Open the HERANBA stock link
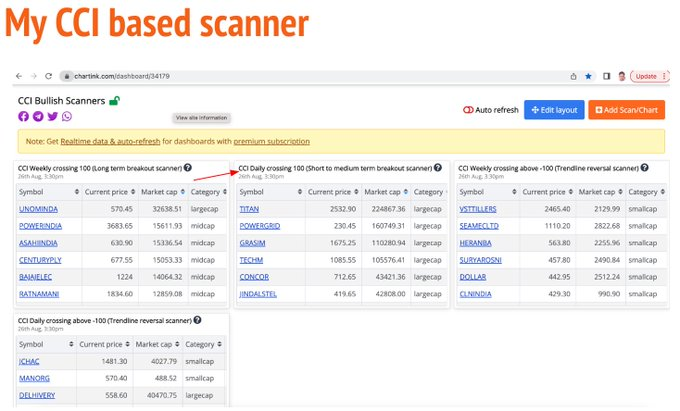This screenshot has height=411, width=680. tap(475, 243)
